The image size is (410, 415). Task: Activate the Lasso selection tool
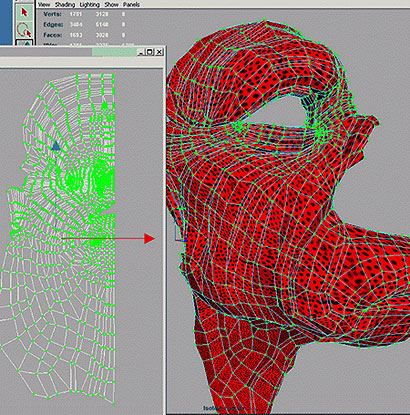(24, 30)
